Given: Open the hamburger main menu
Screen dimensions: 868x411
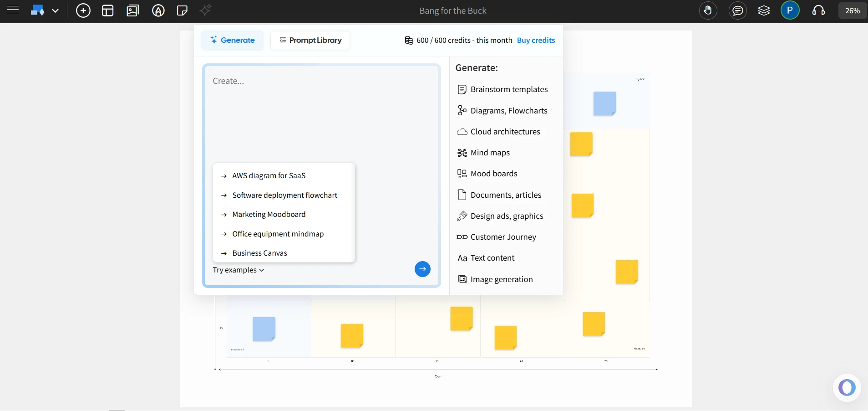Looking at the screenshot, I should click(x=13, y=10).
